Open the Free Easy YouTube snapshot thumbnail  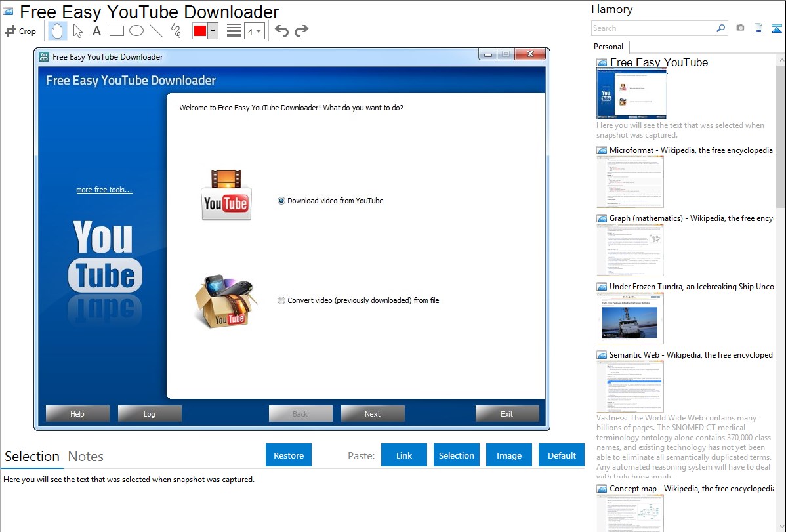click(632, 94)
